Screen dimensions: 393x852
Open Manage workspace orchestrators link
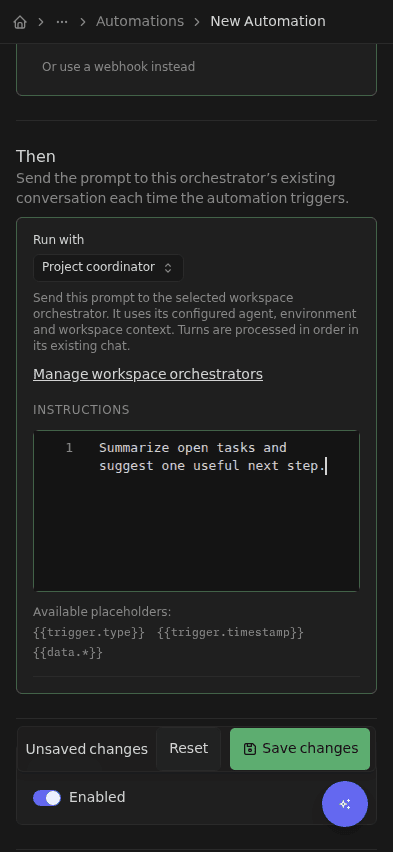[x=148, y=374]
